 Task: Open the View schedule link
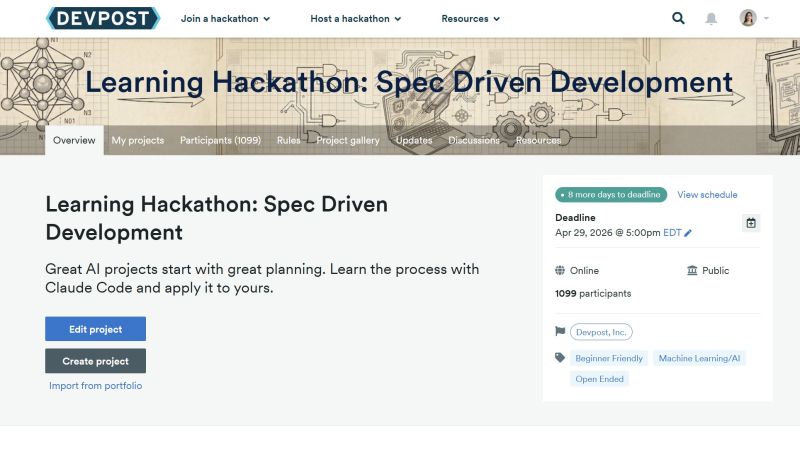707,195
